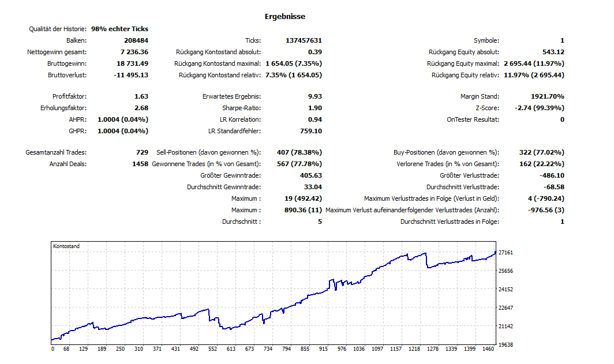
Task: Select the Z-Score value -2.74 (99.39%)
Action: [540, 108]
